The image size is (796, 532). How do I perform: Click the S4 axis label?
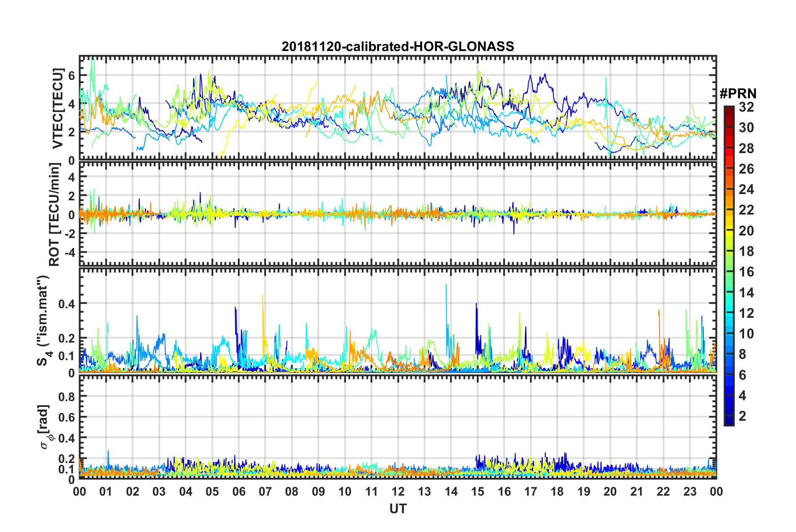coord(43,320)
